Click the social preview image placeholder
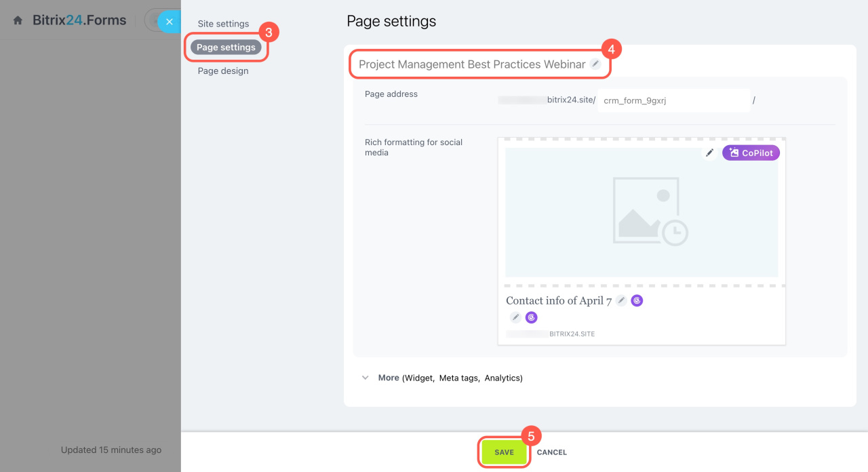 point(641,212)
